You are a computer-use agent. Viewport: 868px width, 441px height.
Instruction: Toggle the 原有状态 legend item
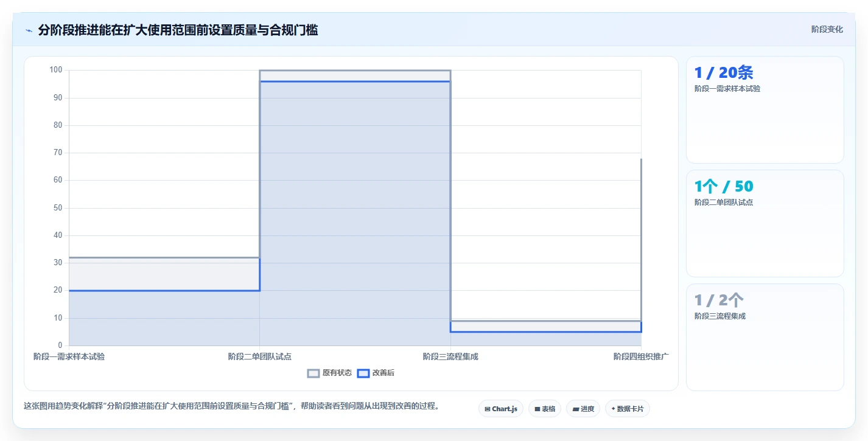tap(329, 373)
